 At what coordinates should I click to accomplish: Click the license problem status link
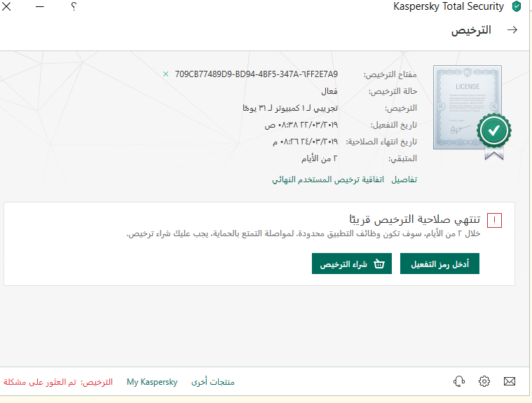click(x=58, y=382)
